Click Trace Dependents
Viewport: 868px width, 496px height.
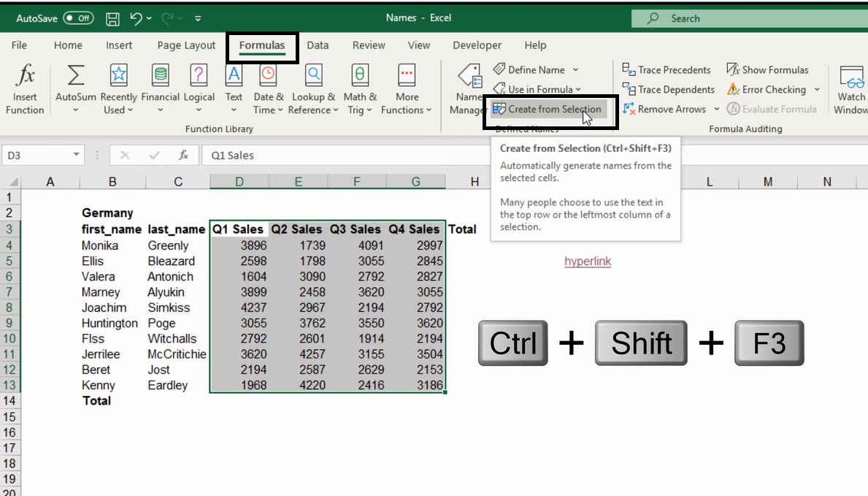coord(668,89)
